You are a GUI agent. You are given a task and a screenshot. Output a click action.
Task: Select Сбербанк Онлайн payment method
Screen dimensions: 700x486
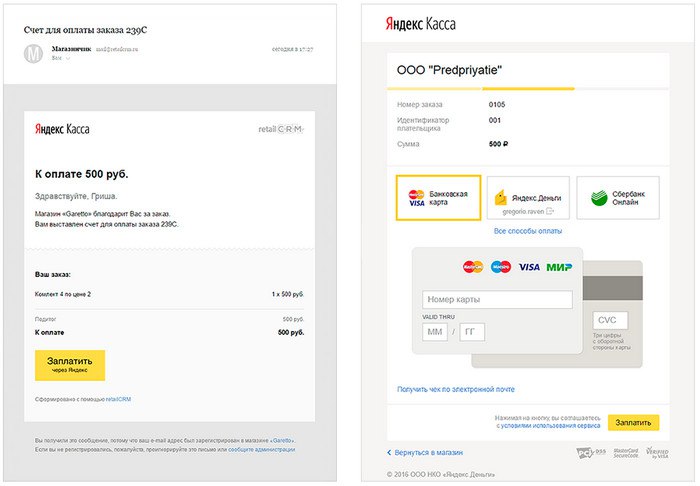pos(618,198)
